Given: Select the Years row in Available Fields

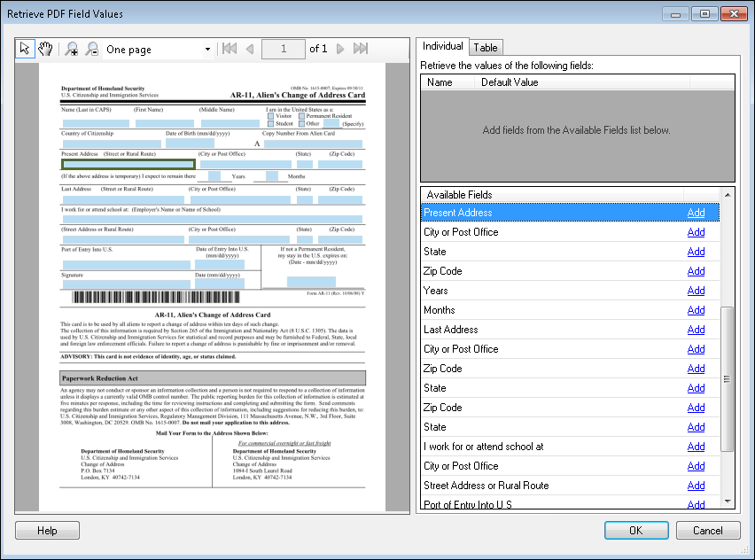Looking at the screenshot, I should [x=570, y=291].
